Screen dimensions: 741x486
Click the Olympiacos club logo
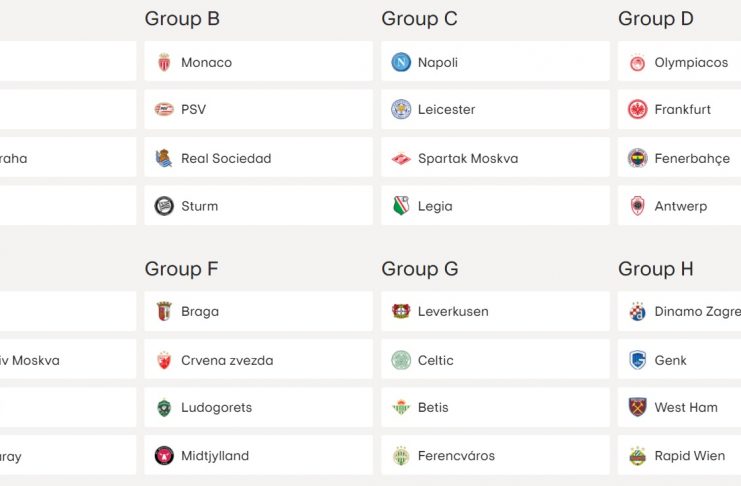pos(637,62)
